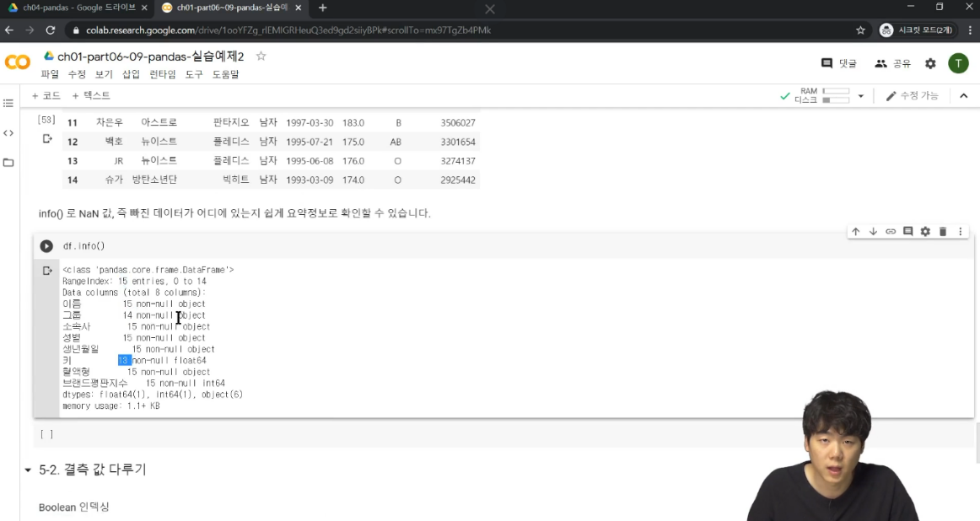Click table cell 방탄소년단
This screenshot has height=521, width=980.
(x=154, y=180)
